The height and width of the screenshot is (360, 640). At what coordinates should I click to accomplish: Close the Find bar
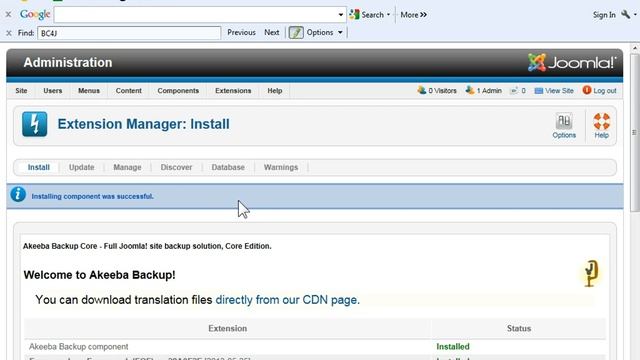click(9, 33)
